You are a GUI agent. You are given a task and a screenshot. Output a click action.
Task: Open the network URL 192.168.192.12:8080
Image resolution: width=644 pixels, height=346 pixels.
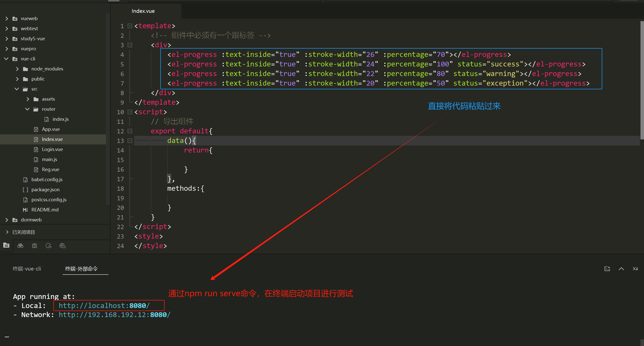pos(115,315)
